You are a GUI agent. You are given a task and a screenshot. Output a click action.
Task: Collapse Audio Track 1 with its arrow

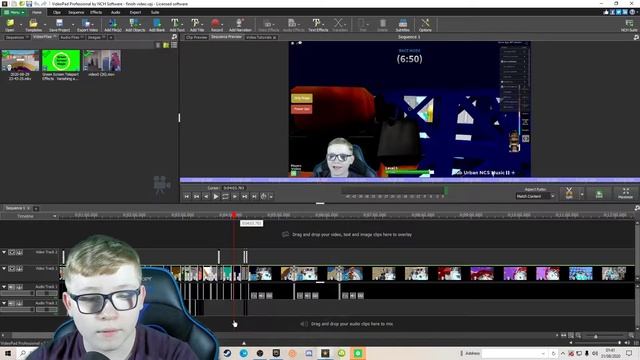4,287
